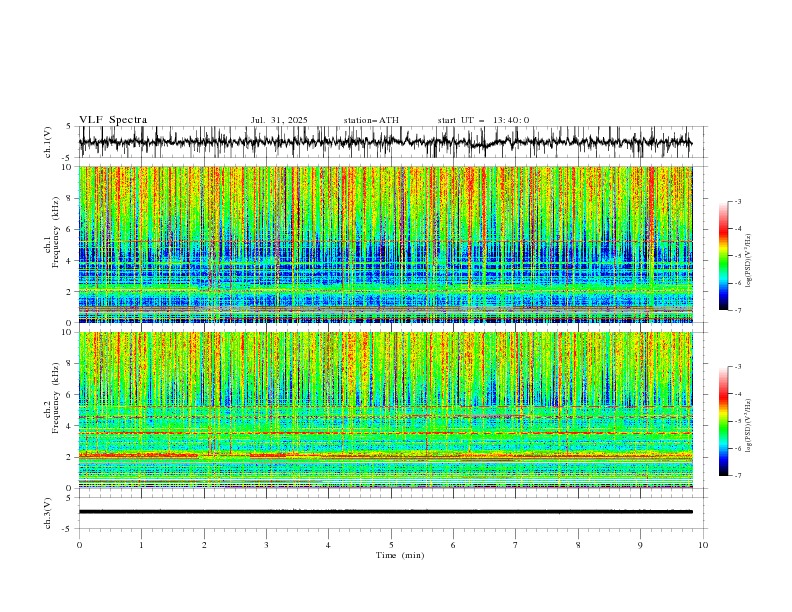This screenshot has height=612, width=792.
Task: Click the "VLF Spectra" title text
Action: pyautogui.click(x=113, y=120)
